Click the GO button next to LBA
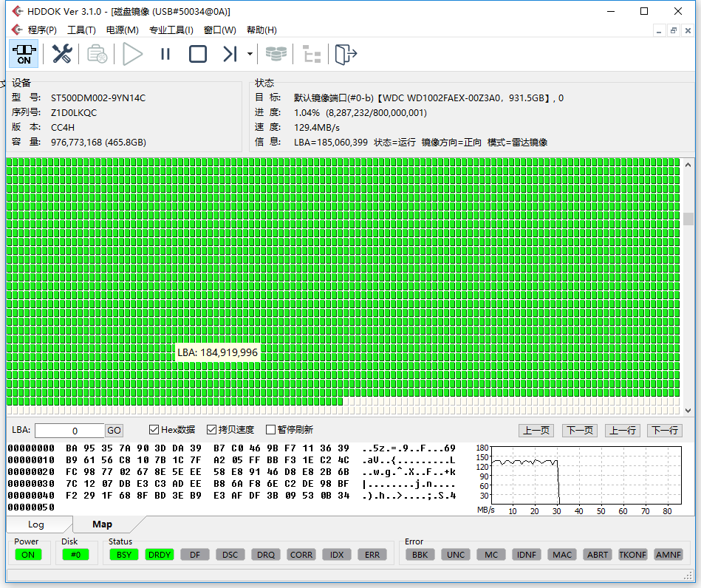This screenshot has width=701, height=588. [114, 431]
